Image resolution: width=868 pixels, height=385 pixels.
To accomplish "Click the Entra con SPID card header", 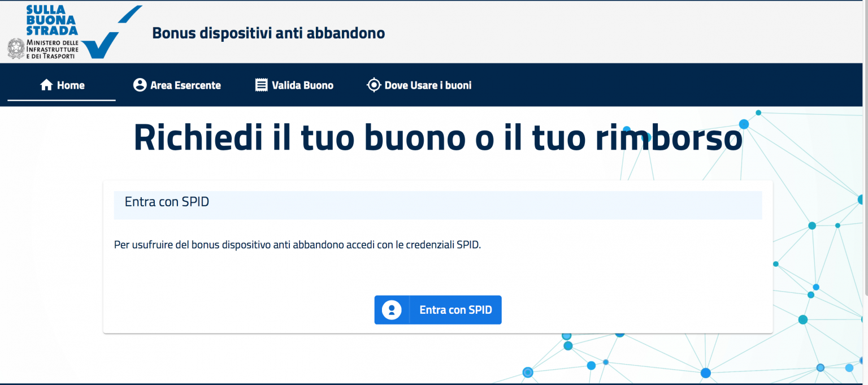I will tap(438, 205).
